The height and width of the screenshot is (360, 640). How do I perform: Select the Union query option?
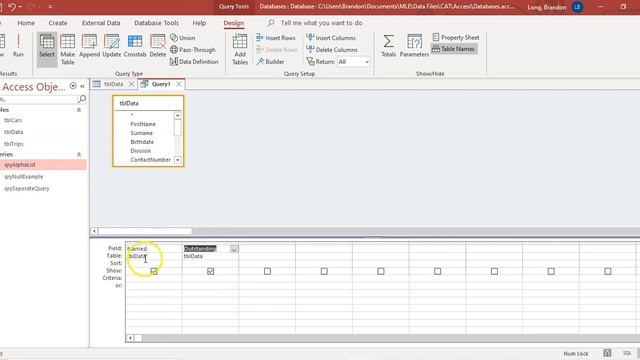click(183, 38)
